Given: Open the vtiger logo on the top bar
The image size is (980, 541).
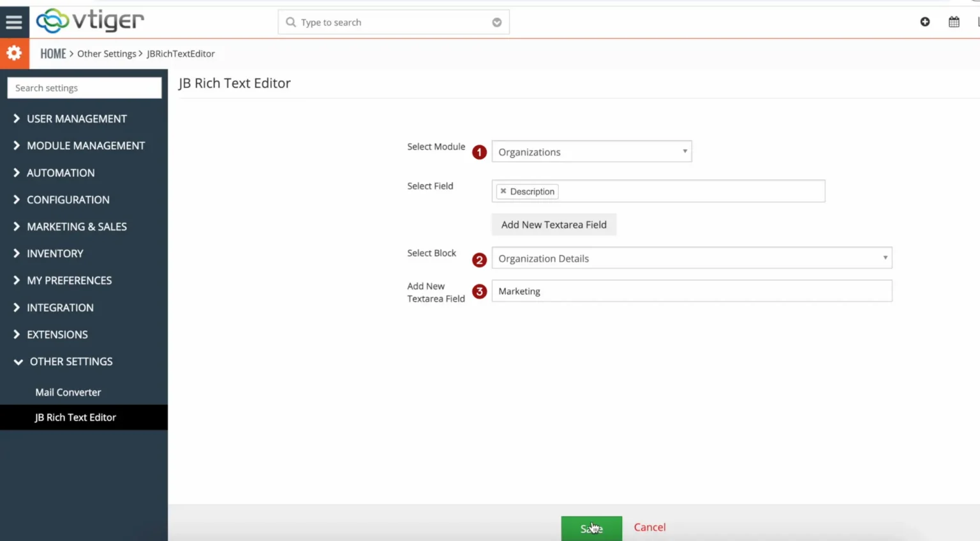Looking at the screenshot, I should pyautogui.click(x=89, y=21).
